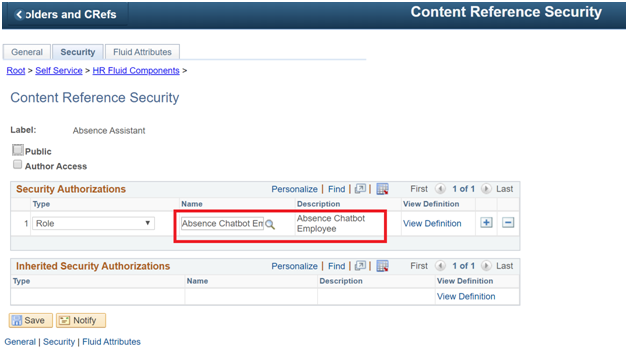Add a row with the plus icon
The height and width of the screenshot is (360, 628).
[486, 223]
